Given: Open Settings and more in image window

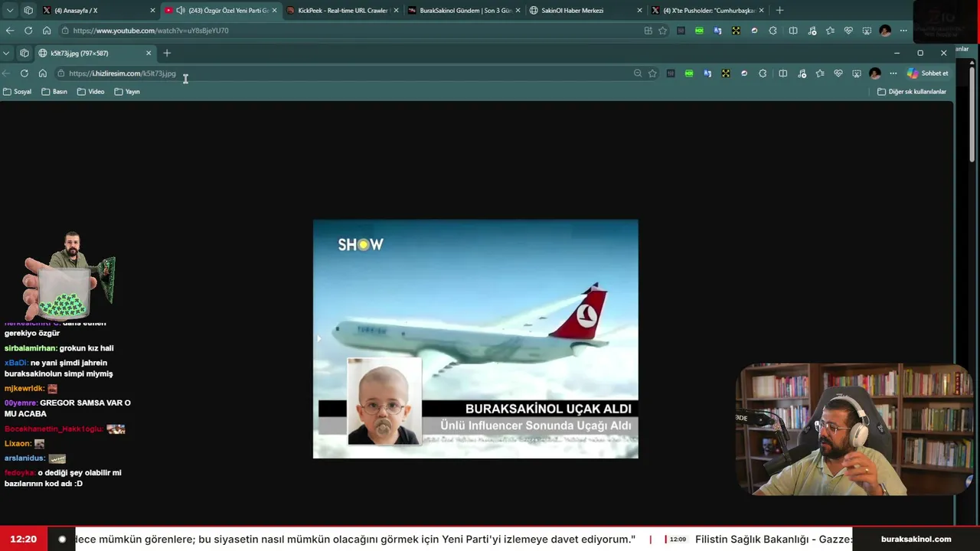Looking at the screenshot, I should tap(893, 73).
